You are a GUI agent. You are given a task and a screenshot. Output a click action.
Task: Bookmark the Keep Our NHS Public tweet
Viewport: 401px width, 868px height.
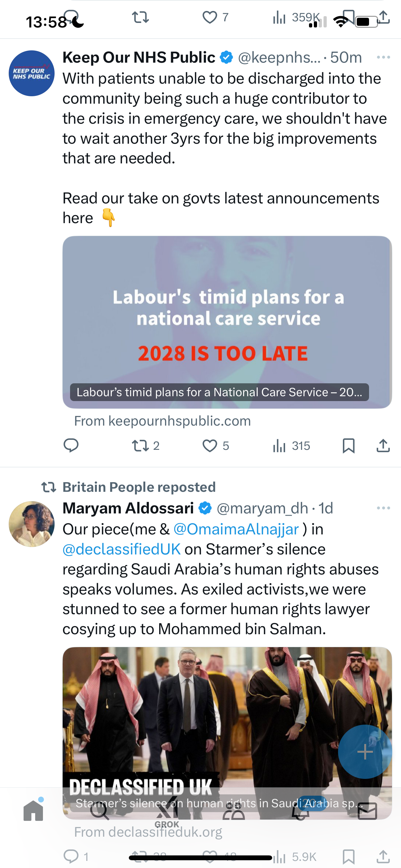click(348, 445)
